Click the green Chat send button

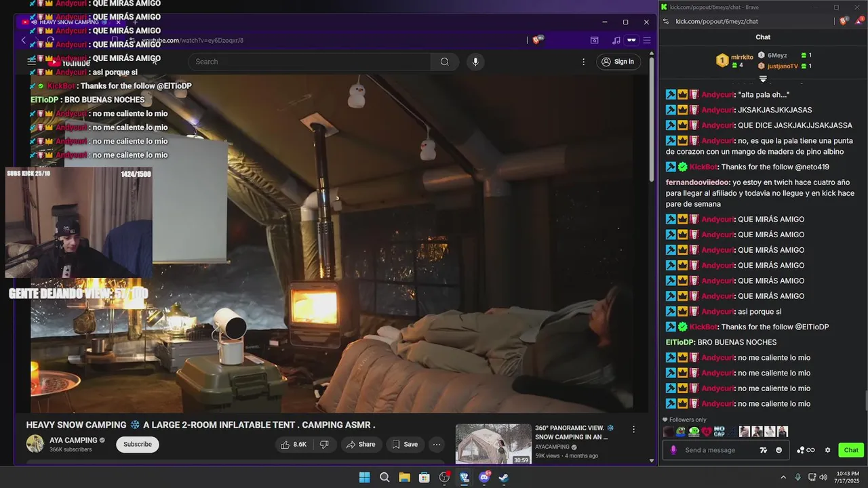[851, 450]
